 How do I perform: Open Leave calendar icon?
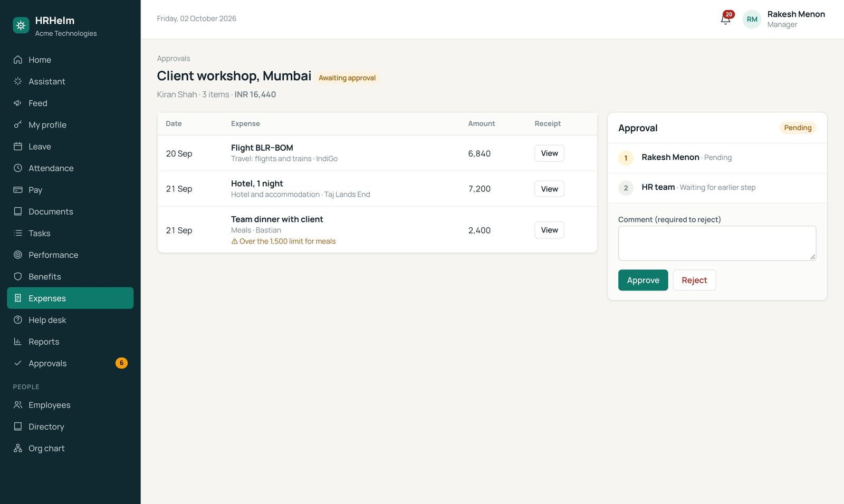18,146
